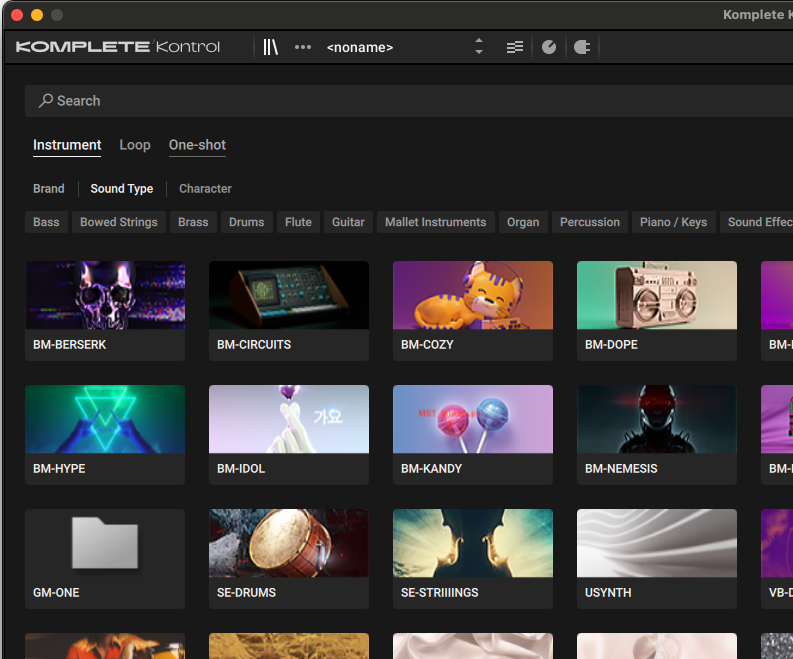793x659 pixels.
Task: Toggle the Mallet Instruments tag filter
Action: point(435,222)
